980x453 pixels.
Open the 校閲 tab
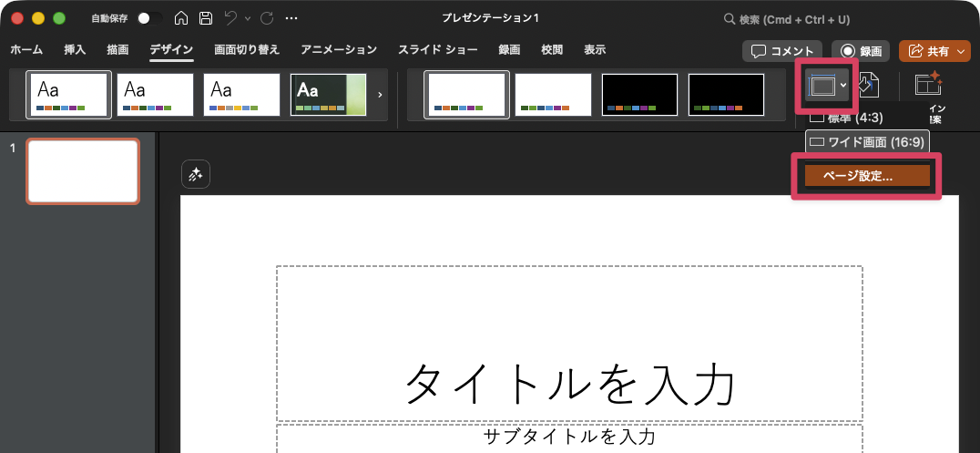[552, 49]
